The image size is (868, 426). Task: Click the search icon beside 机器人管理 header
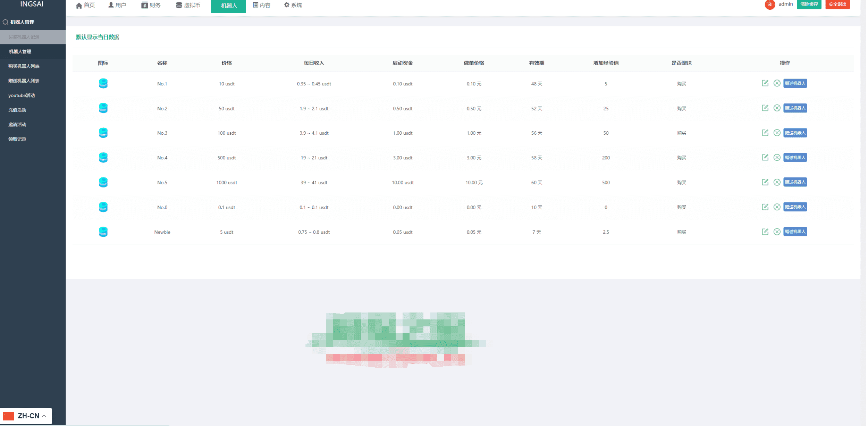tap(6, 22)
